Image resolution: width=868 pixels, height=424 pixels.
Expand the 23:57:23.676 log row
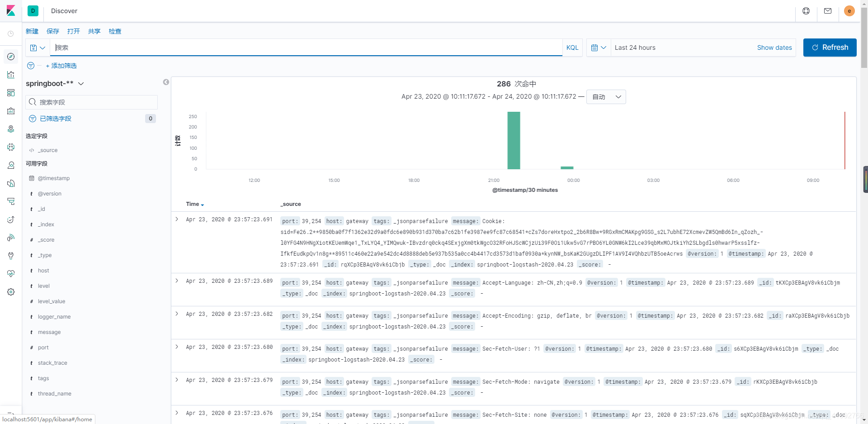pyautogui.click(x=177, y=413)
